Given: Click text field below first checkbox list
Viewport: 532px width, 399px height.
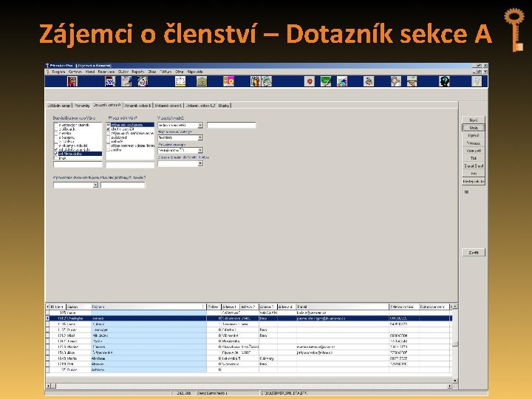Looking at the screenshot, I should [78, 164].
